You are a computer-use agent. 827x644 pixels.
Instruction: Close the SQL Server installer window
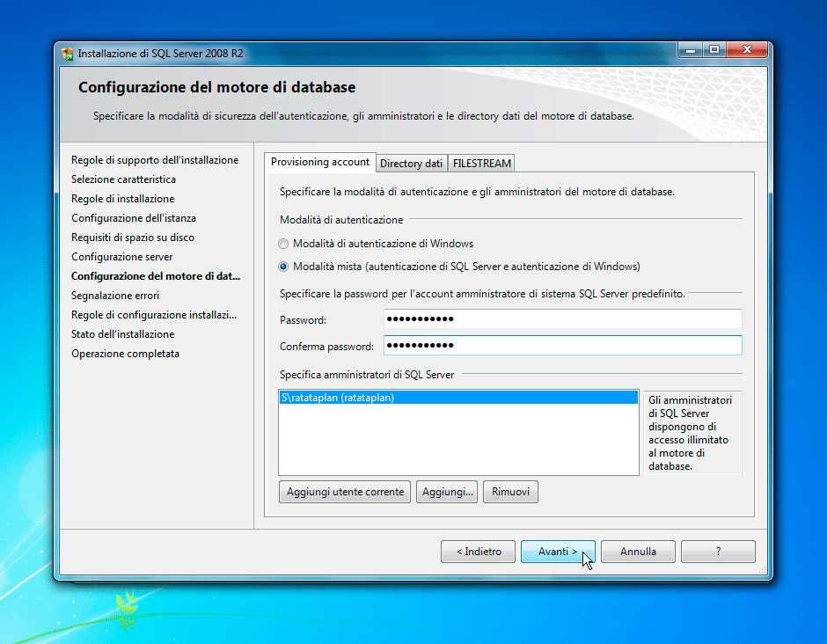point(747,50)
